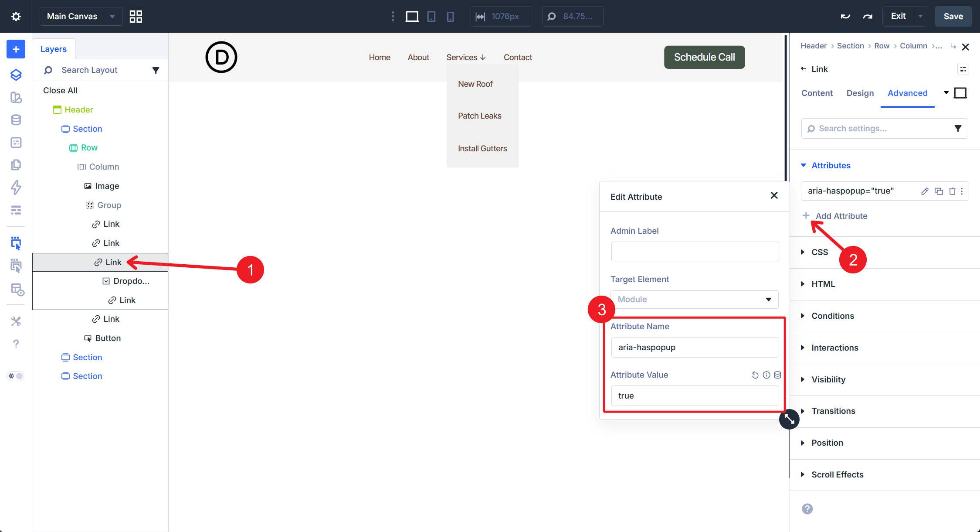Duplicate the aria-haspopup attribute via copy icon
The image size is (980, 532).
[x=938, y=191]
